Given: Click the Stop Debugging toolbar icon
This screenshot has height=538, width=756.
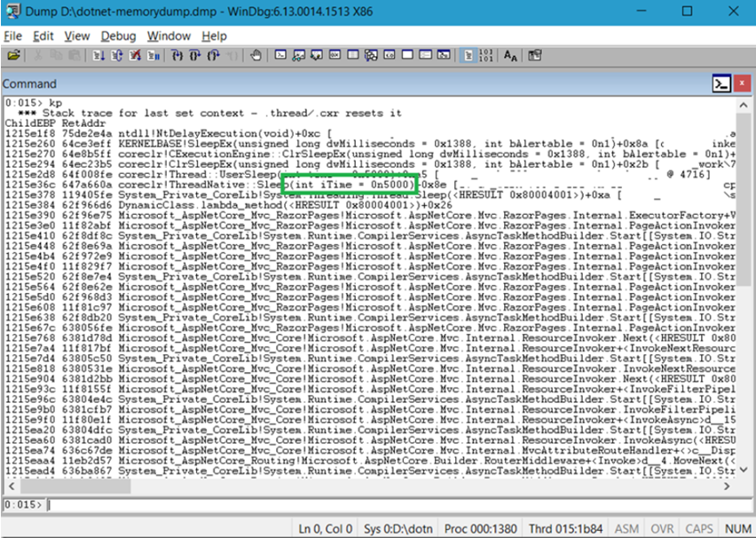Looking at the screenshot, I should [135, 56].
